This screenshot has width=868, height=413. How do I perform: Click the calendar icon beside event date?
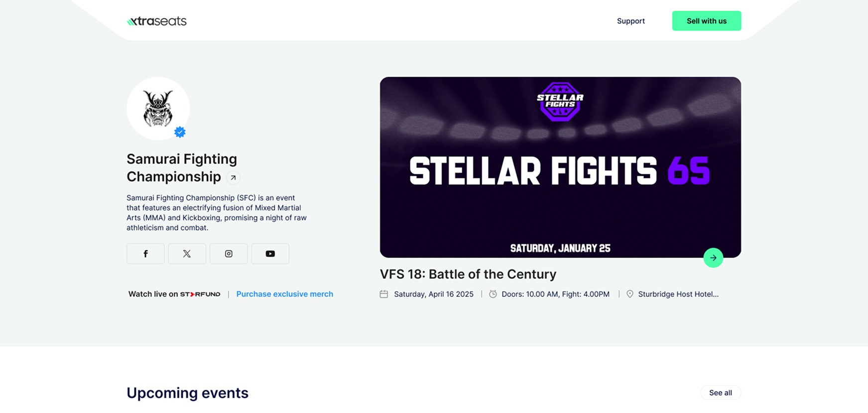point(384,294)
